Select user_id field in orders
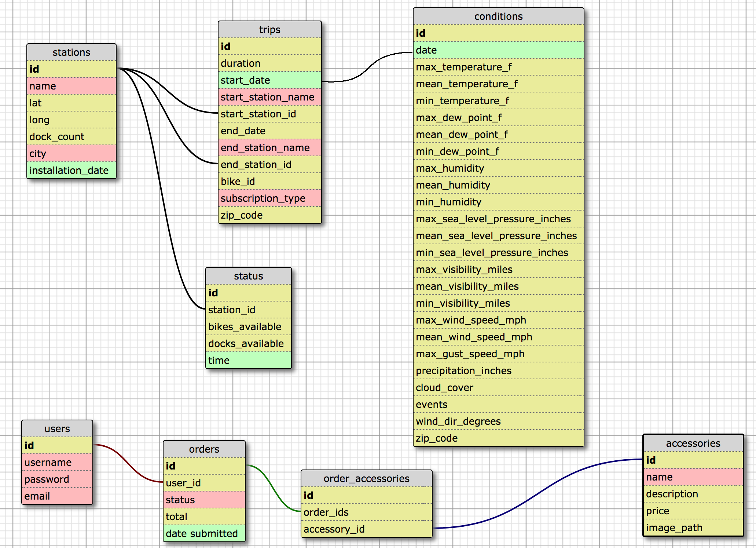Viewport: 756px width, 548px height. [x=204, y=483]
